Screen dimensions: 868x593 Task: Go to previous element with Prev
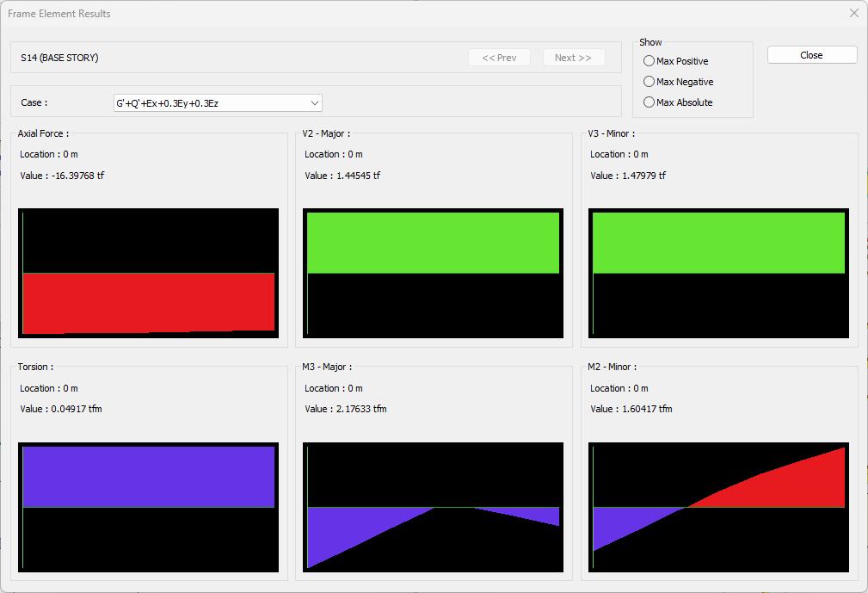(x=499, y=58)
